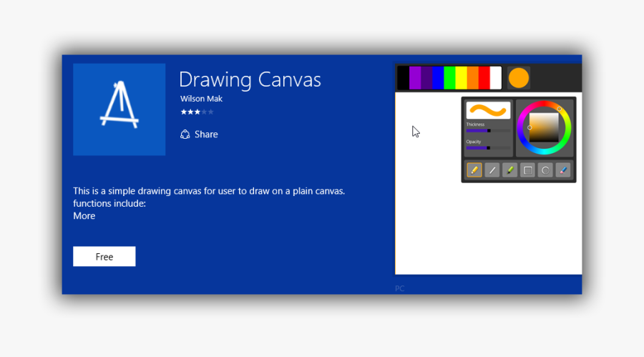Select the yellow pencil drawing tool
The height and width of the screenshot is (357, 644).
(474, 170)
